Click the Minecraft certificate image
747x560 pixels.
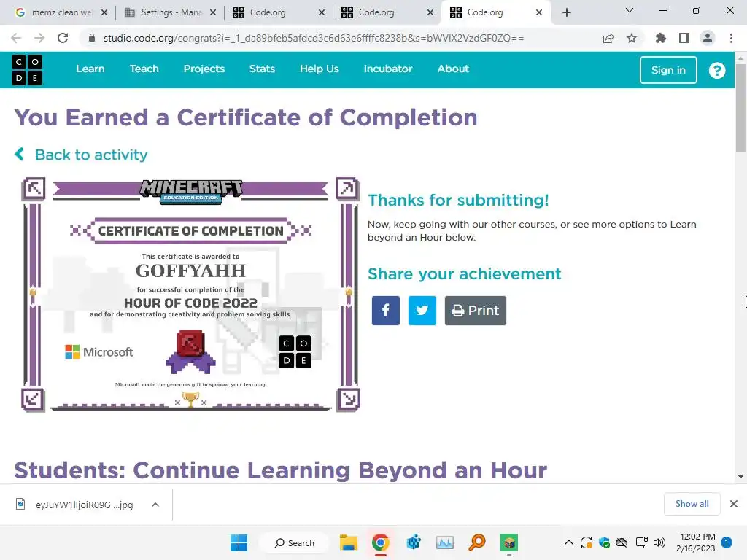[190, 295]
